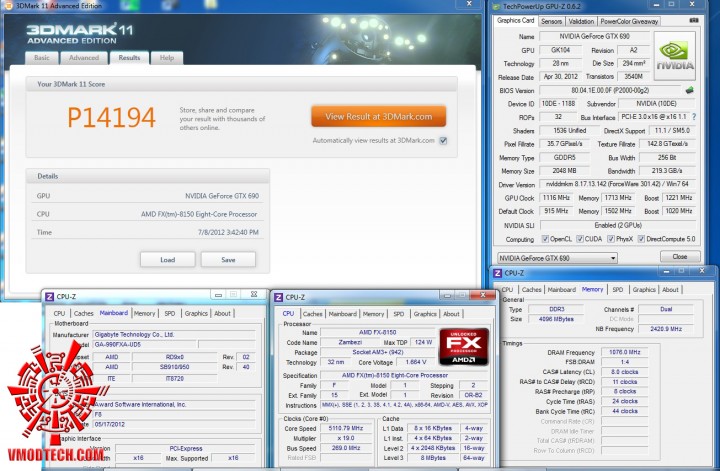Click the Multiplier x 19.0 value
Viewport: 720px width, 471px height.
coord(346,438)
